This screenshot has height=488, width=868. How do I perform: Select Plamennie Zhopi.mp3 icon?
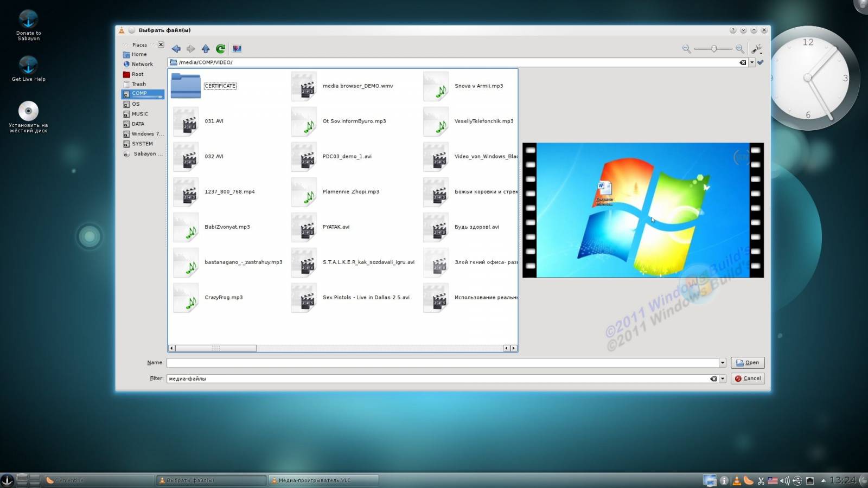[x=304, y=191]
